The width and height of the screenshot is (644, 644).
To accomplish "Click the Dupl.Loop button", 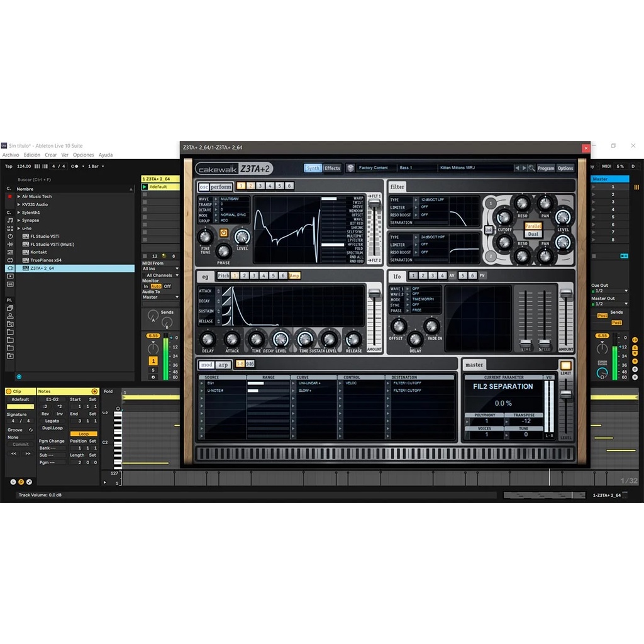I will click(x=52, y=428).
